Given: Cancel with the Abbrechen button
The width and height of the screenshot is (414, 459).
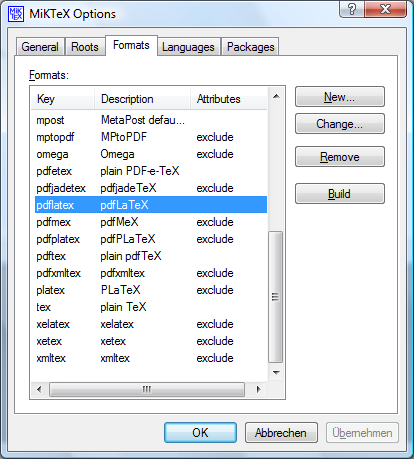Looking at the screenshot, I should (x=281, y=433).
